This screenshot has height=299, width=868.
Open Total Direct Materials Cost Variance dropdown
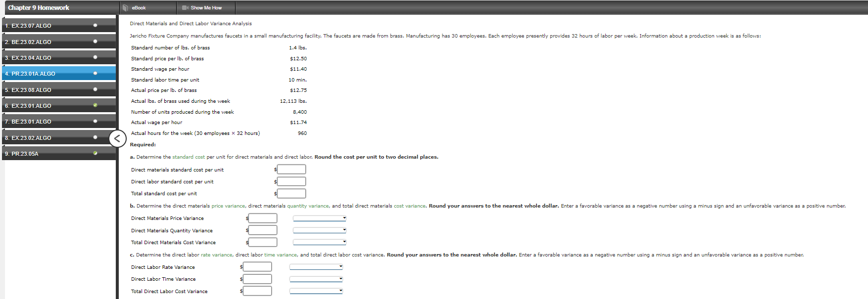pos(320,242)
